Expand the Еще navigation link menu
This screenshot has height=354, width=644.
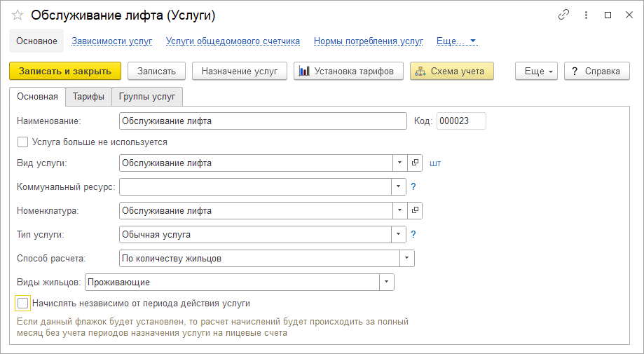click(x=457, y=41)
